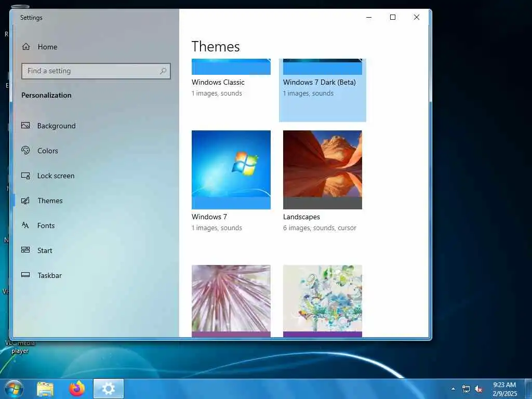The image size is (532, 399).
Task: Maximize the Settings window
Action: (393, 17)
